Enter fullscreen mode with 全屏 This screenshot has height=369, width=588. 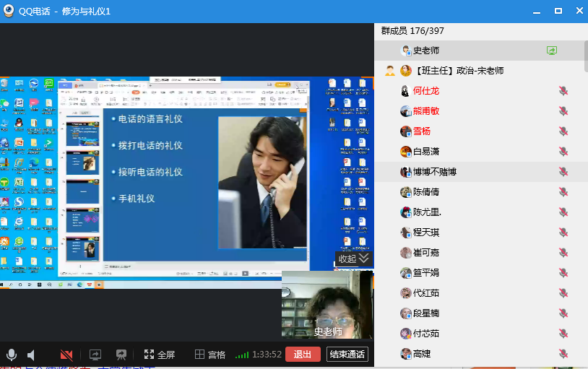click(x=160, y=355)
